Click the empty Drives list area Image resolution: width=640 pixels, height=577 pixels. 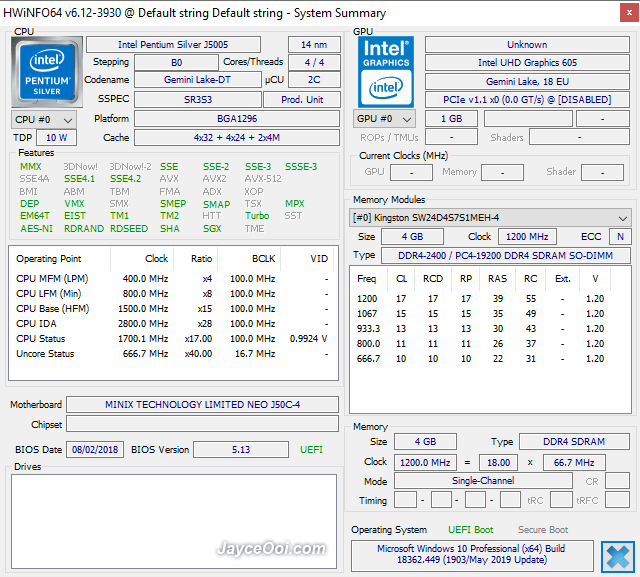[x=173, y=522]
